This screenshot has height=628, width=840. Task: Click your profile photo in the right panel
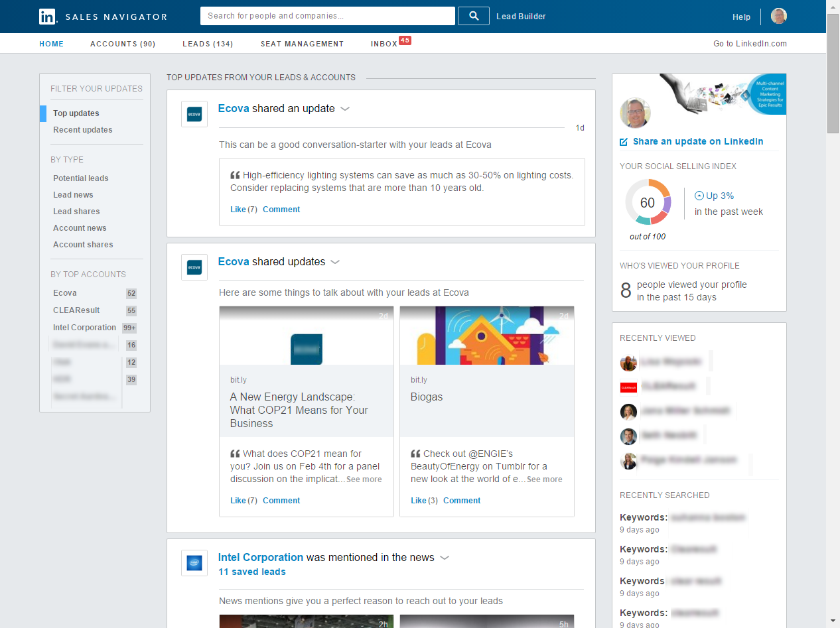(x=635, y=113)
